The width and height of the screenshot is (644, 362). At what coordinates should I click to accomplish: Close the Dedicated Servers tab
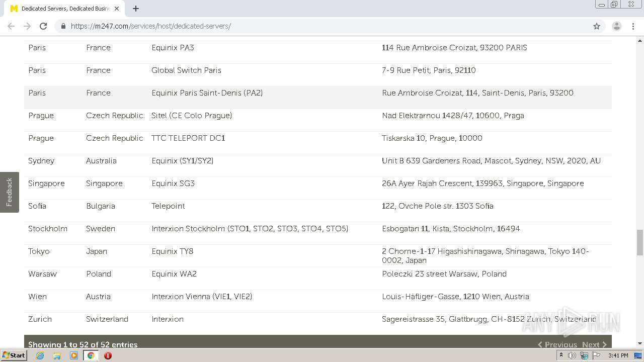pyautogui.click(x=117, y=9)
